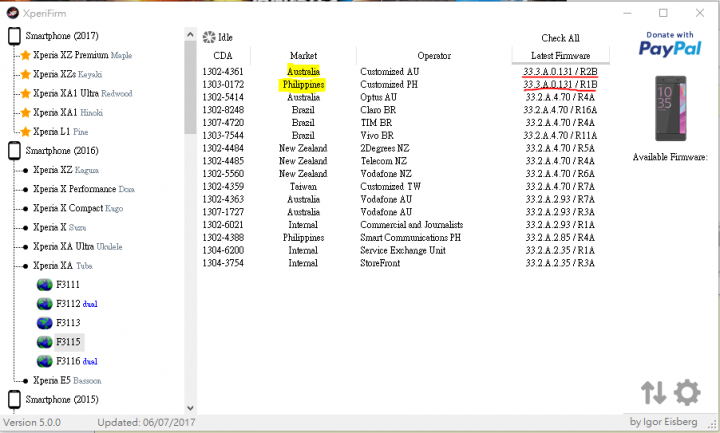Click the by Igor Eisberg credit
Viewport: 720px width, 433px height.
[x=664, y=422]
